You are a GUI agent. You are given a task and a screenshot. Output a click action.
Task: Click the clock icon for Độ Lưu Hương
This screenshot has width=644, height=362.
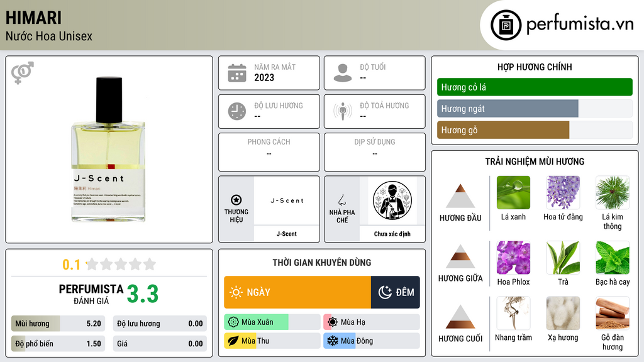237,111
